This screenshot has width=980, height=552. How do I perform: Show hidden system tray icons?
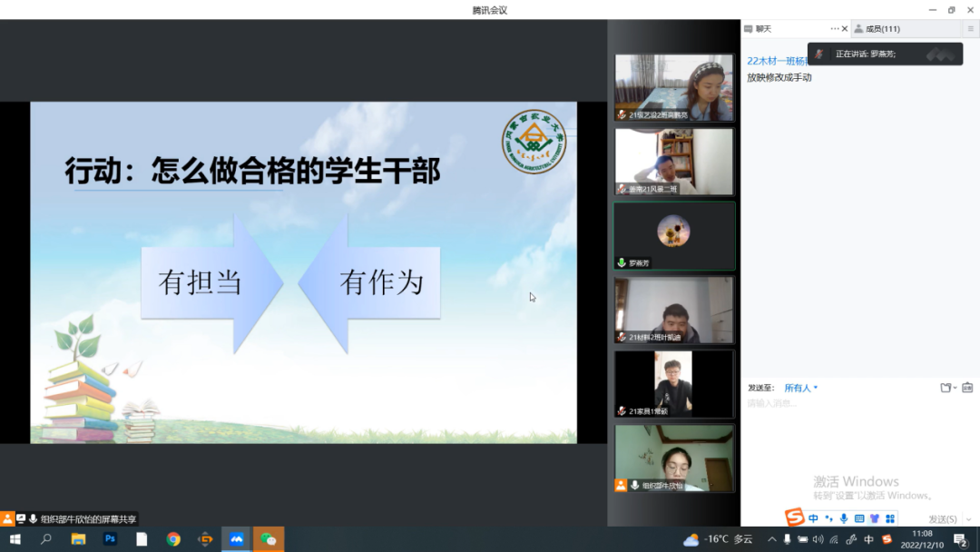tap(772, 539)
